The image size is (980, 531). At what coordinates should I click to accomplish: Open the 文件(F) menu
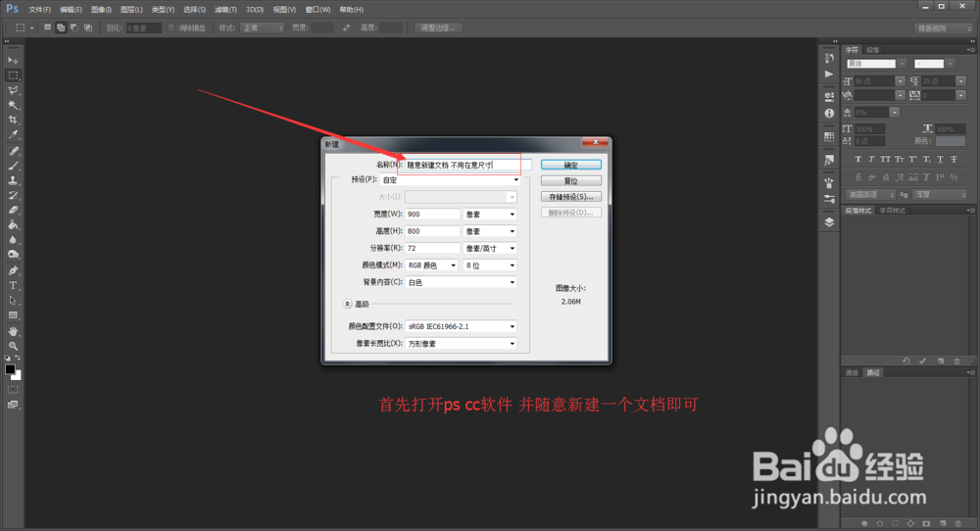tap(39, 10)
